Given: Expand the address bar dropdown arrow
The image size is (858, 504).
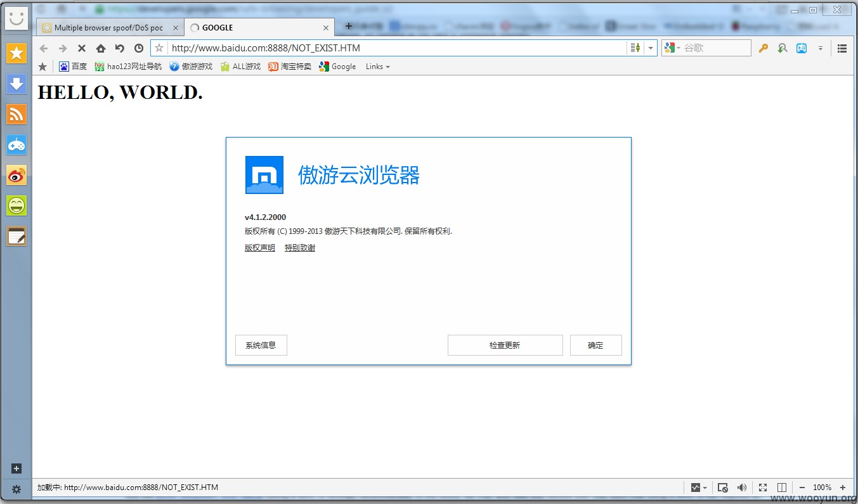Looking at the screenshot, I should (x=651, y=48).
